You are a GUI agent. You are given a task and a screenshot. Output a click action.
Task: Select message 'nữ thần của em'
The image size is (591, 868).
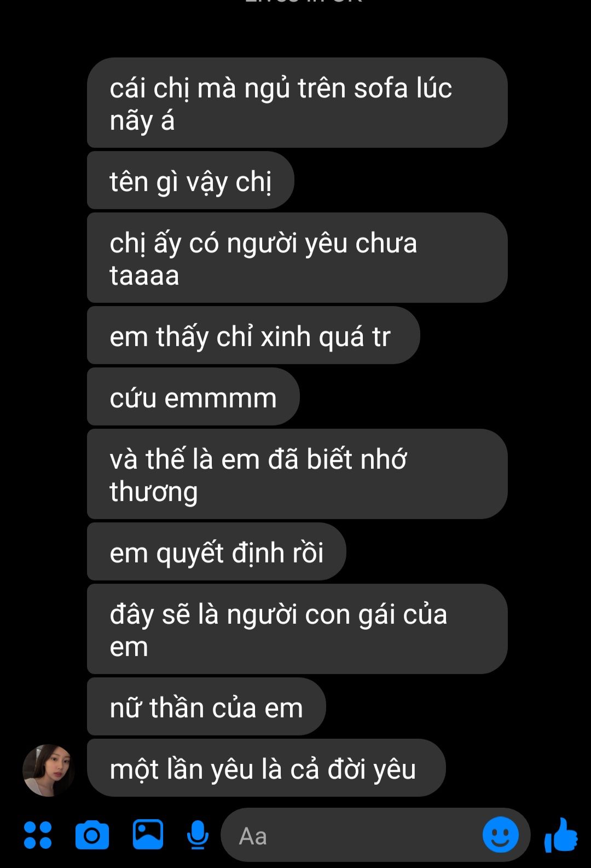coord(206,707)
